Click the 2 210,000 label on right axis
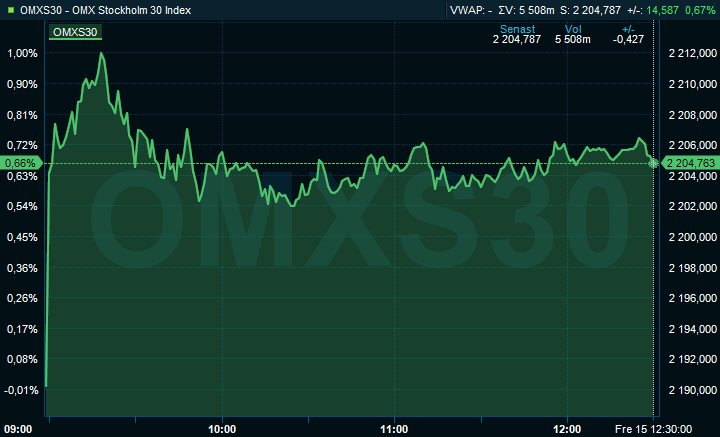The image size is (720, 437). 692,84
